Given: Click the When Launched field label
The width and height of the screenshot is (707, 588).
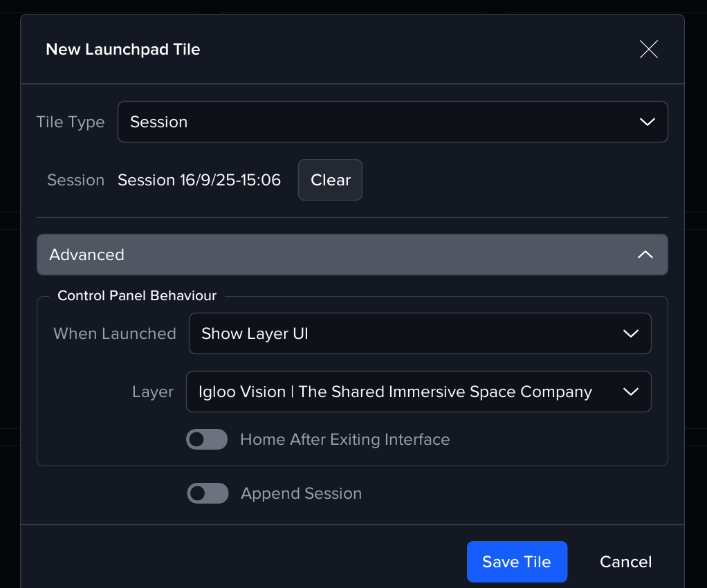Looking at the screenshot, I should [115, 333].
